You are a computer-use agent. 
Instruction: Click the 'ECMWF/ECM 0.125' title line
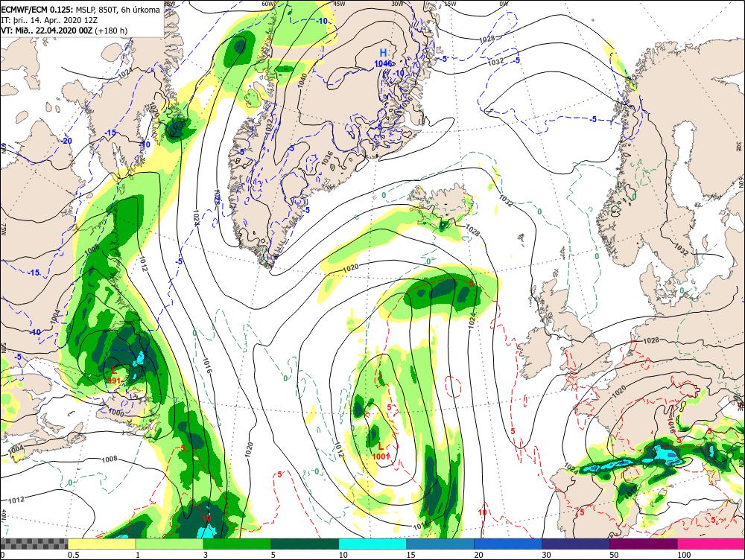pyautogui.click(x=80, y=9)
